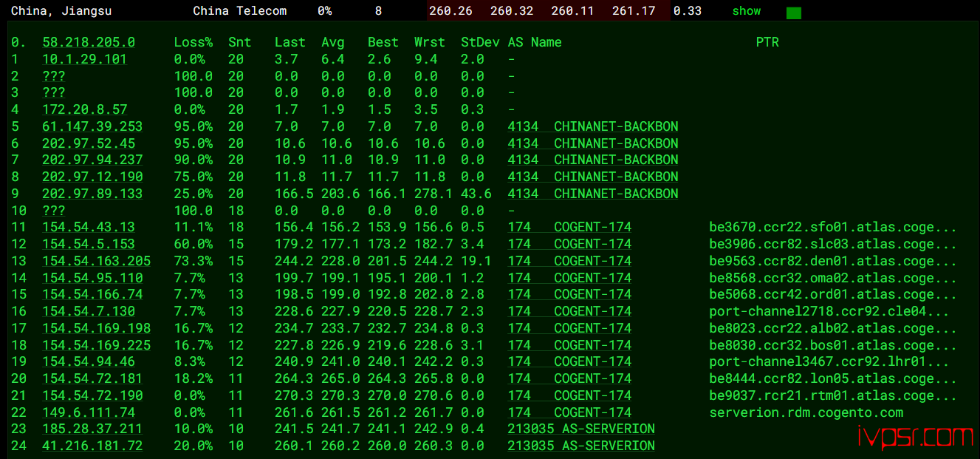Click IP address 172.20.8.57

[84, 109]
